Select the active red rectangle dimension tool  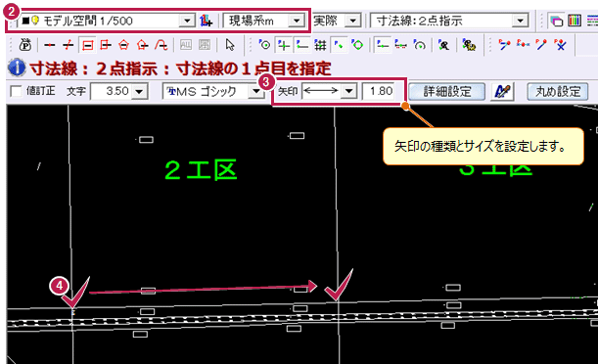[x=87, y=45]
